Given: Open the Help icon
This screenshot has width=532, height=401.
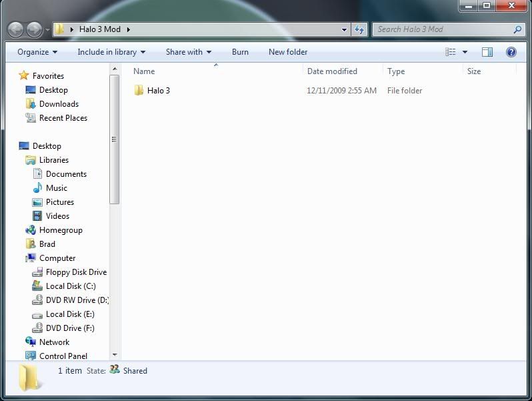Looking at the screenshot, I should [511, 52].
